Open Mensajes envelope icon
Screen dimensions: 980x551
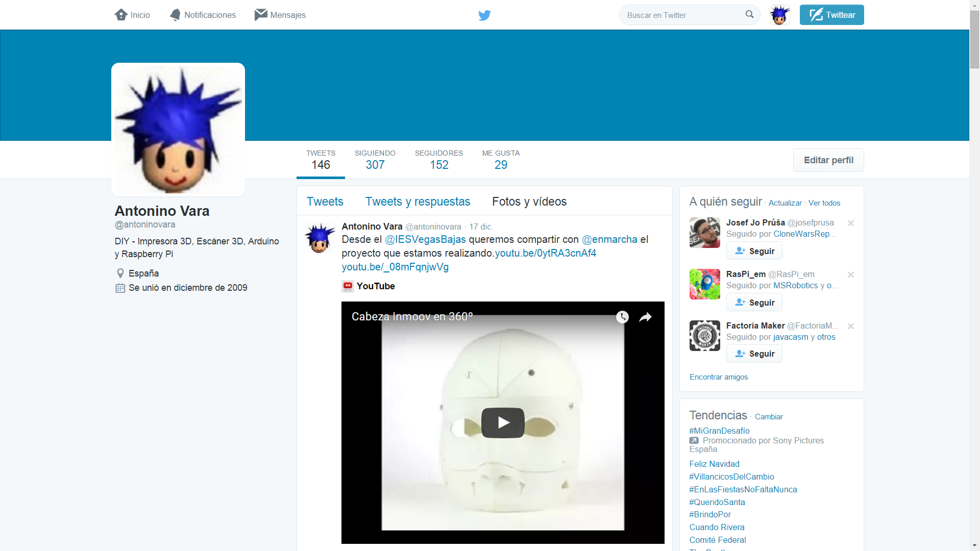261,15
